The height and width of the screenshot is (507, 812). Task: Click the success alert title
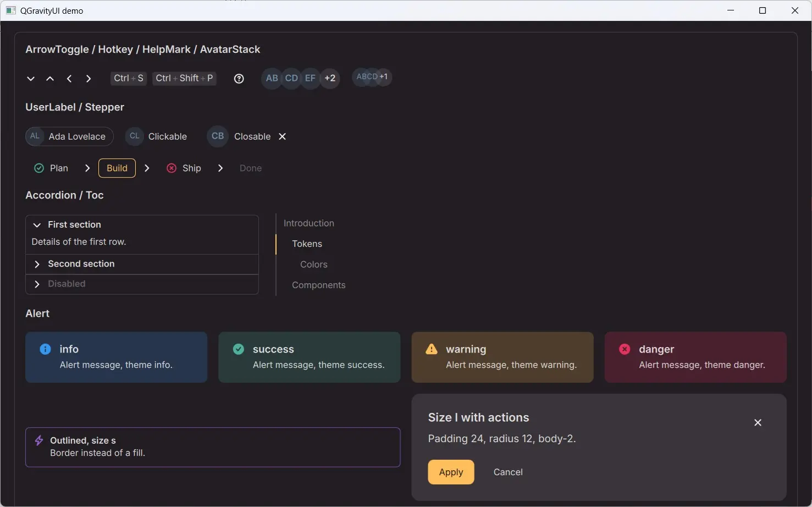pos(273,349)
